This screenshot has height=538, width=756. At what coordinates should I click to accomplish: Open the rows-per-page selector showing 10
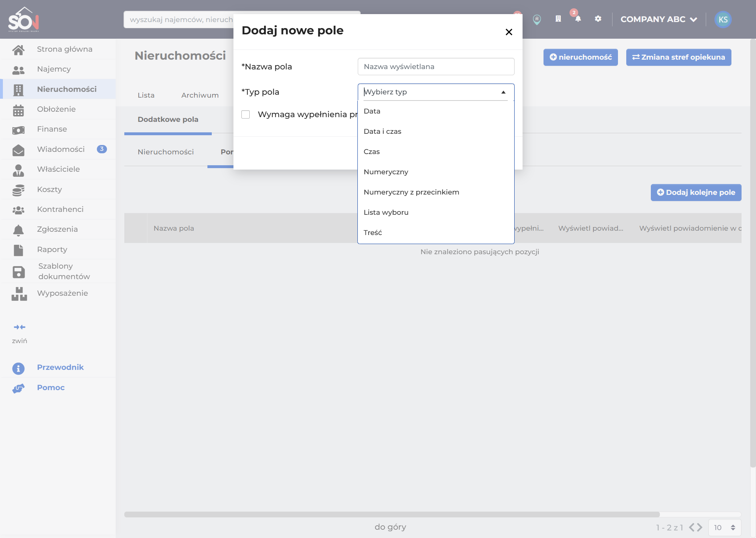725,528
